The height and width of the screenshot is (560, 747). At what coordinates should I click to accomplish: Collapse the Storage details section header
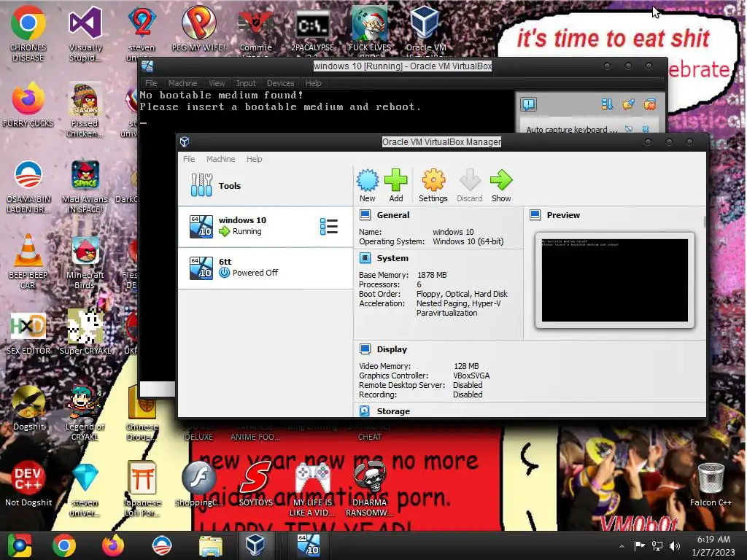[x=393, y=411]
